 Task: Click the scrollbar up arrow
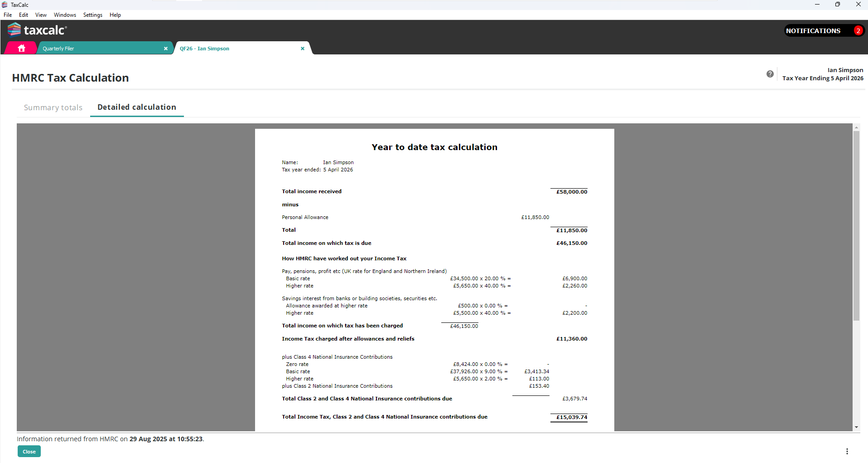[856, 127]
